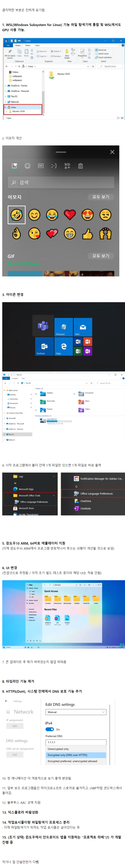The image size is (125, 868).
Task: Open Notification Manager for Adobe Cre... entry
Action: click(x=99, y=478)
